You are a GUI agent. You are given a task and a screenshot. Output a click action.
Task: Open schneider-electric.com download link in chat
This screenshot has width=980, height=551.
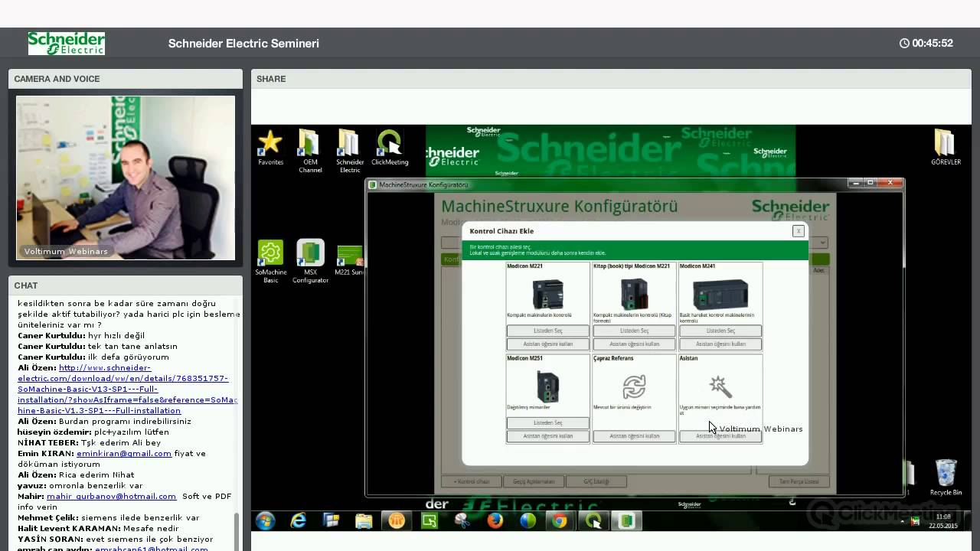pyautogui.click(x=127, y=389)
